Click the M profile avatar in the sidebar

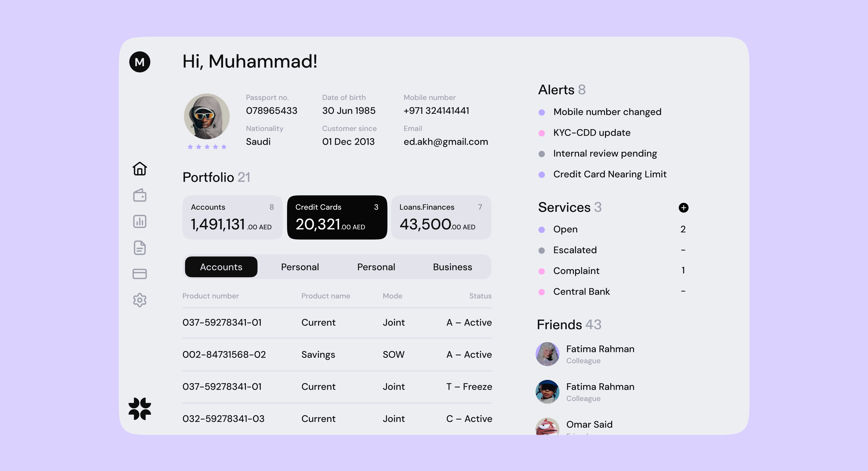[x=139, y=62]
